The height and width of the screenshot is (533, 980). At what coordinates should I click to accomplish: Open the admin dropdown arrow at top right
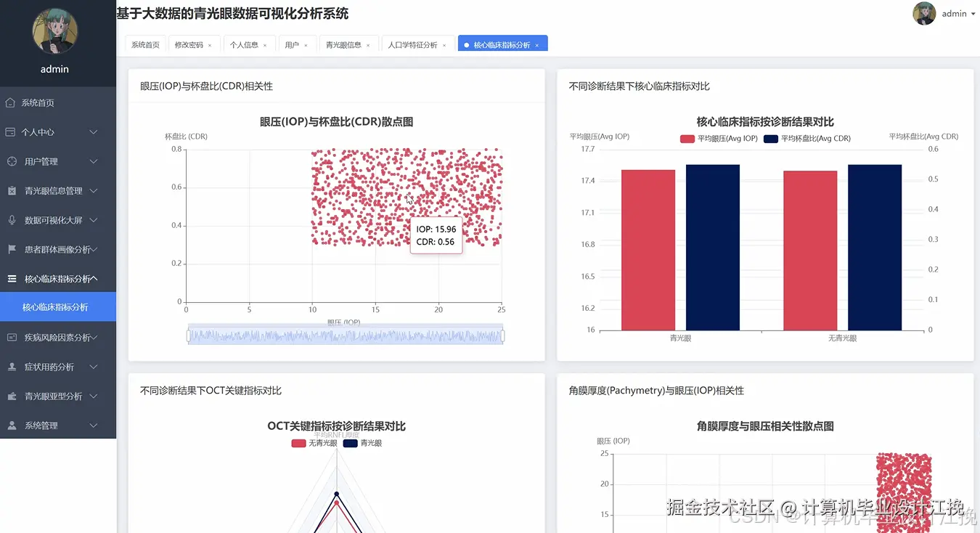tap(973, 14)
